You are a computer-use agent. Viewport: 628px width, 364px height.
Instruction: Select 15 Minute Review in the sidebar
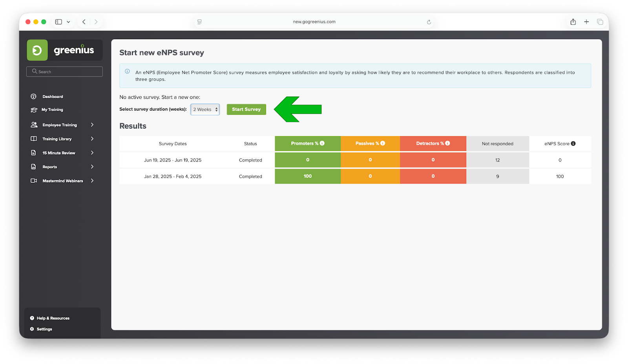coord(59,153)
